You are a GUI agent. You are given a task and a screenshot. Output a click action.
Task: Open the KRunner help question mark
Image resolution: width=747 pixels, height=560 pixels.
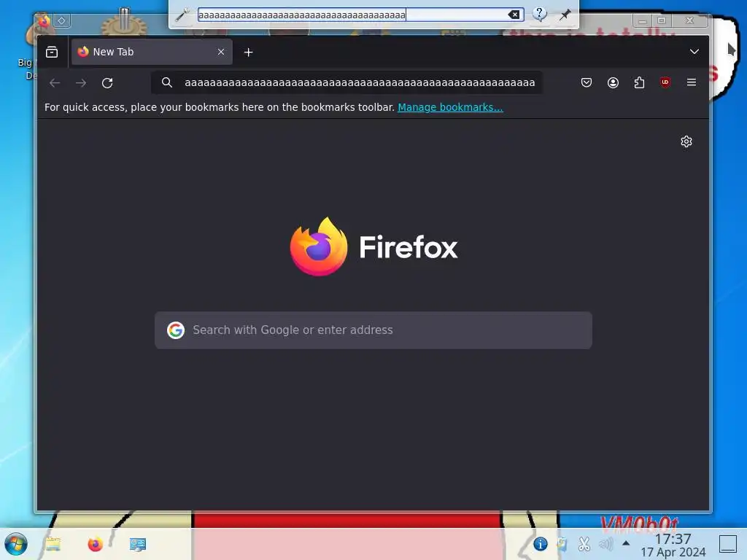539,15
